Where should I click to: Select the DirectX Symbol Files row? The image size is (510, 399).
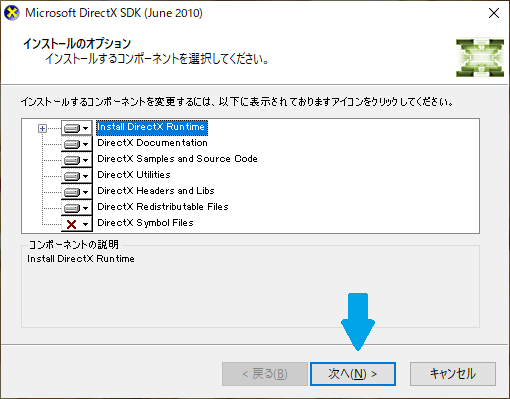pos(145,223)
